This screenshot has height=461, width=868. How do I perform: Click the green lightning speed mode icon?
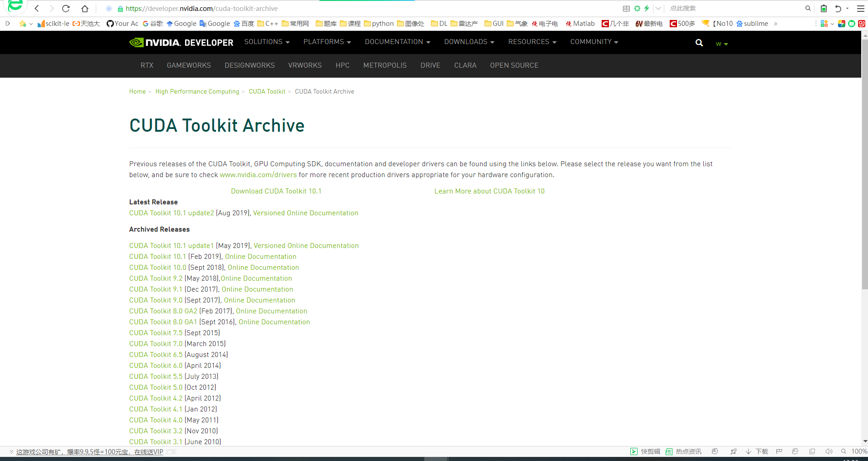click(647, 8)
